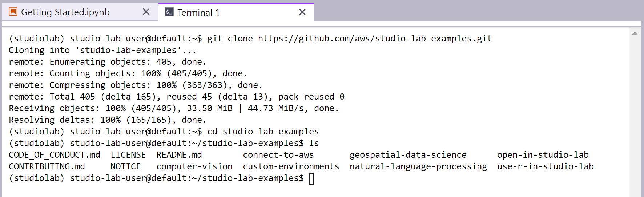Click the open-in-studio-lab directory name
This screenshot has width=644, height=197.
click(543, 155)
